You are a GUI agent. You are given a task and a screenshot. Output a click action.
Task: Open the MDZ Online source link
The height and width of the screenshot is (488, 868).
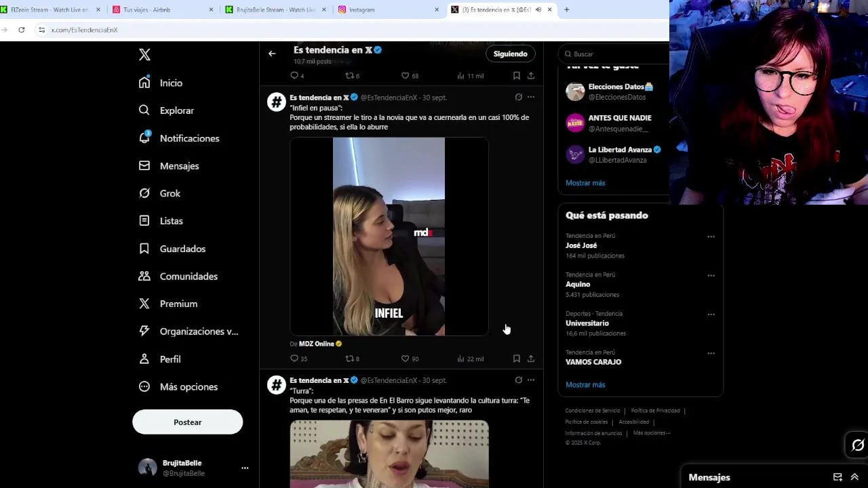[x=320, y=344]
